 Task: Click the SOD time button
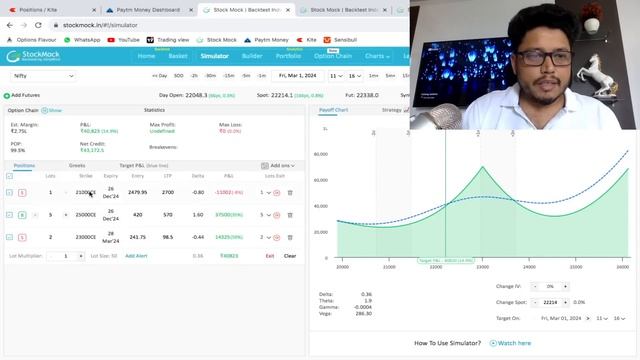pyautogui.click(x=178, y=76)
